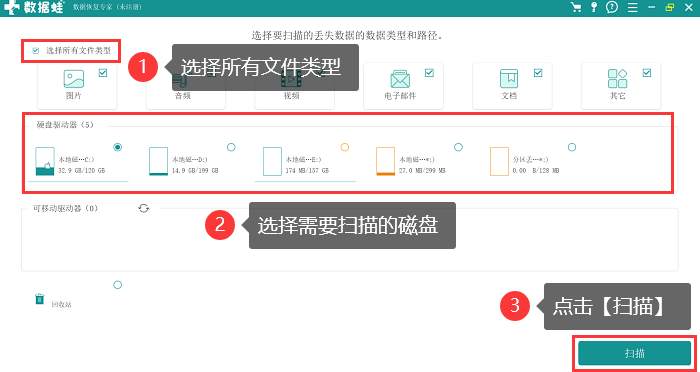
Task: Uncheck the 电子邮件 checkbox
Action: point(429,73)
